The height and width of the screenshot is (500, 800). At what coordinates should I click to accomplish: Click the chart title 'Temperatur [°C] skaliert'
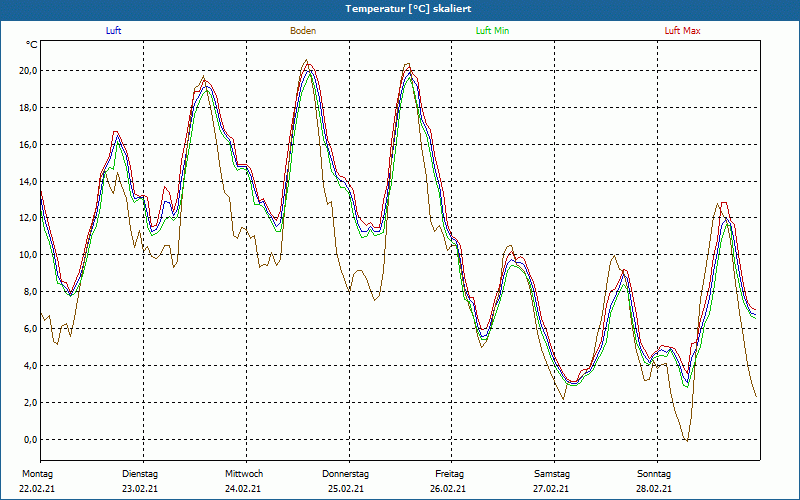408,9
